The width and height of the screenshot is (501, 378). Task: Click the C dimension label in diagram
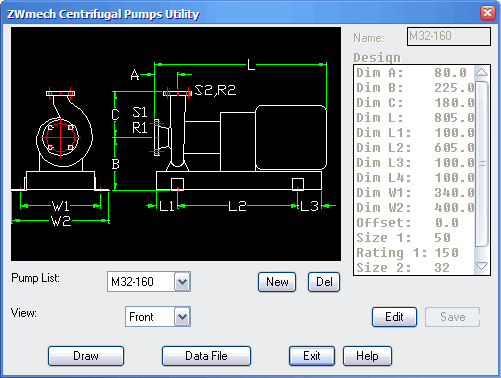click(115, 114)
